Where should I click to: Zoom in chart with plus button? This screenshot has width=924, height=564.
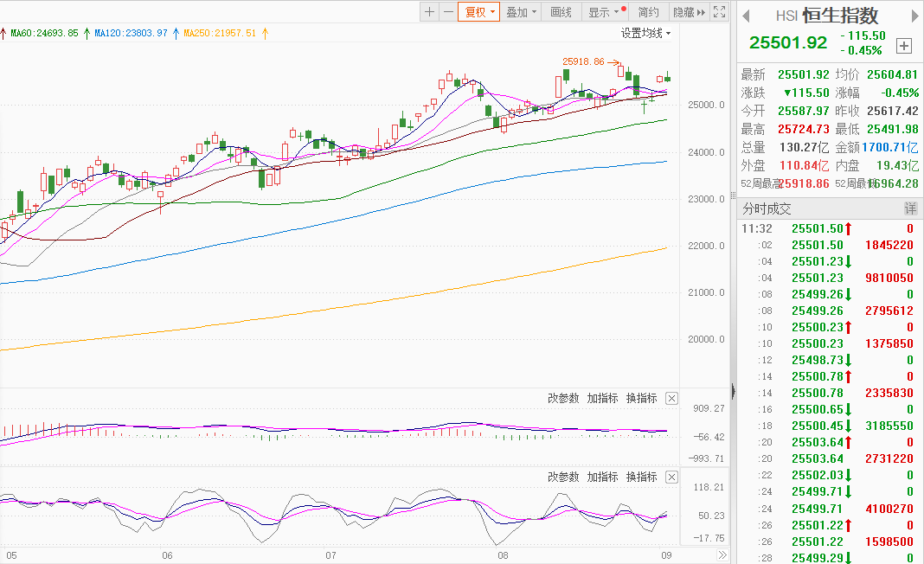(x=430, y=12)
